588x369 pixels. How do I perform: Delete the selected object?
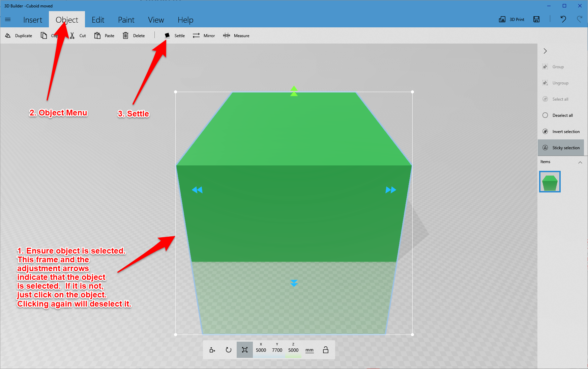pyautogui.click(x=134, y=35)
